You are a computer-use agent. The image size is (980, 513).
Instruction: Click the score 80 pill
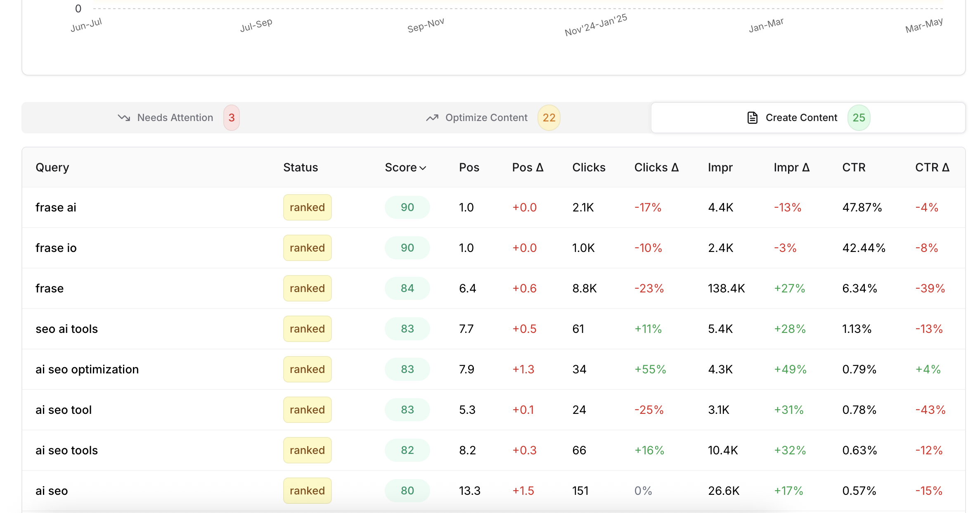tap(407, 491)
